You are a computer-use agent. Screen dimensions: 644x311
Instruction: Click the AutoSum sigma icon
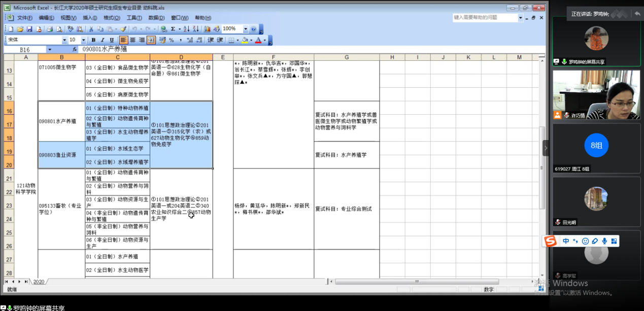click(174, 29)
